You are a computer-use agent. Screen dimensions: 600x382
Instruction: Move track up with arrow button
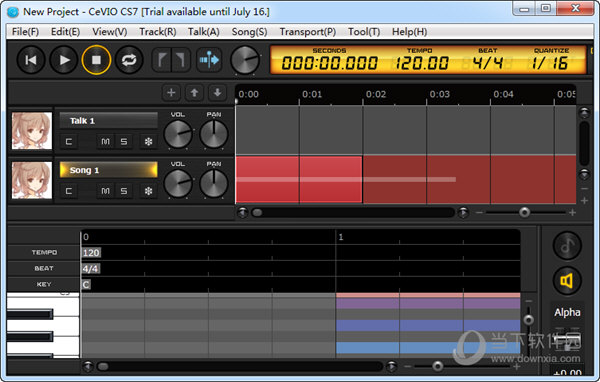pos(194,93)
